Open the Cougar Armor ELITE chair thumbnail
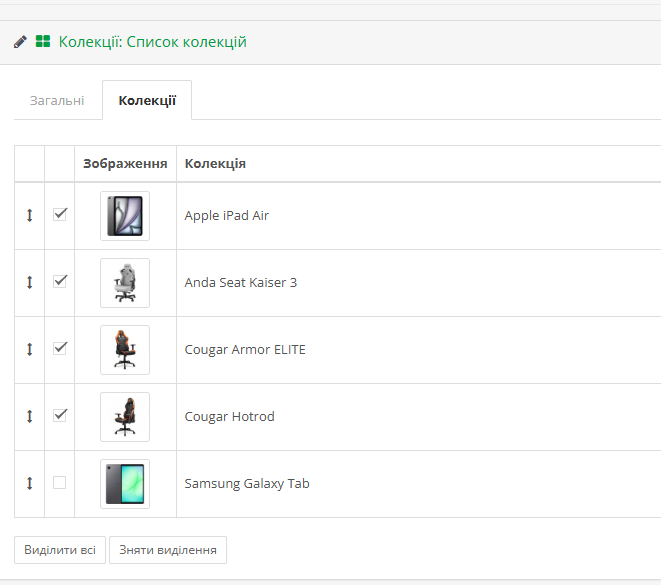 (x=125, y=350)
